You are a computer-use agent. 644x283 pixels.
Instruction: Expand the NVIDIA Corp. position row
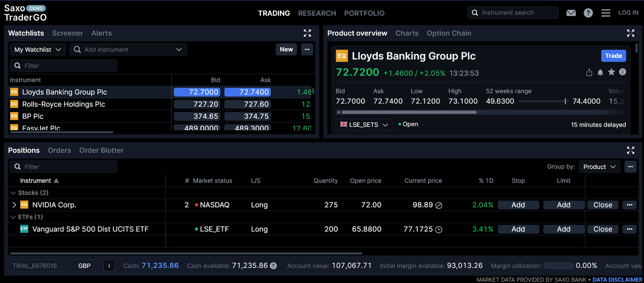click(14, 205)
